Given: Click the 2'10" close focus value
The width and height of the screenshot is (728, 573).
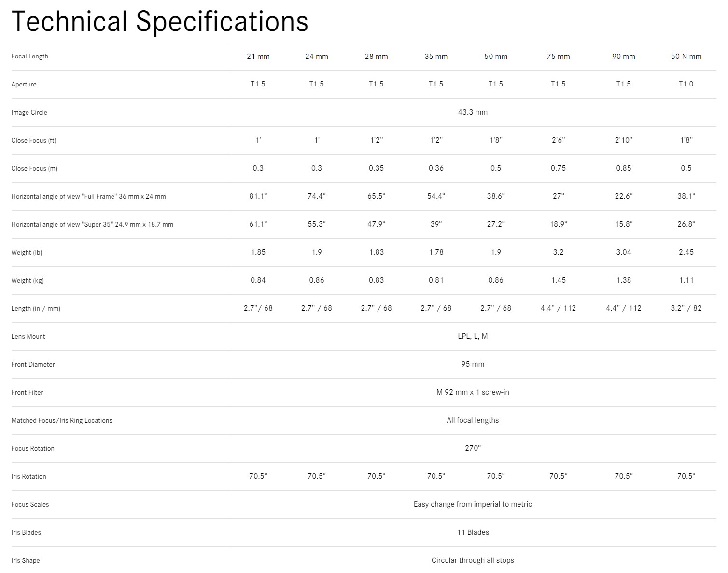Looking at the screenshot, I should coord(624,140).
